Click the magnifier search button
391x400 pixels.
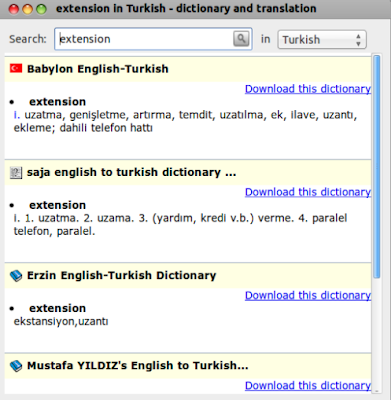[x=241, y=39]
